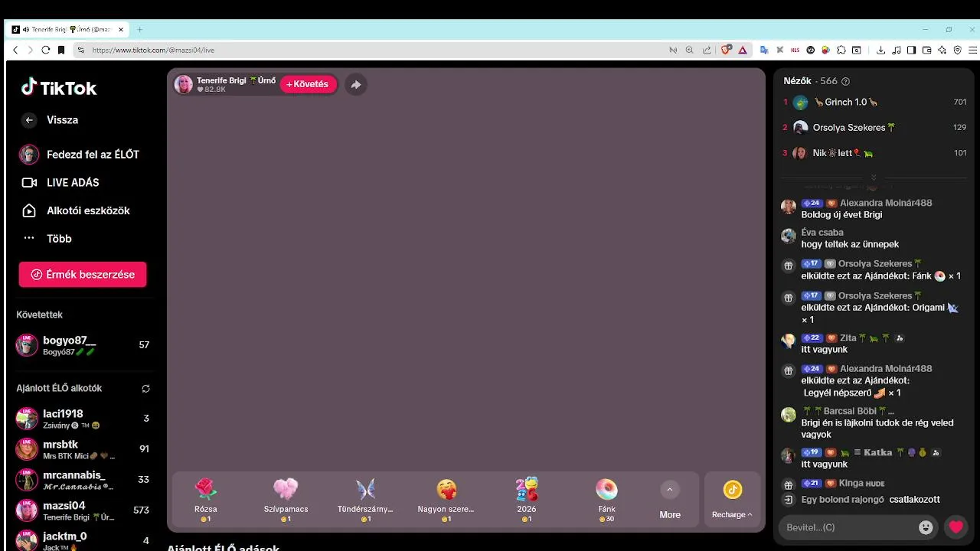Send the Nagyon szeretlek gift
Screen dimensions: 980x551
pyautogui.click(x=446, y=500)
